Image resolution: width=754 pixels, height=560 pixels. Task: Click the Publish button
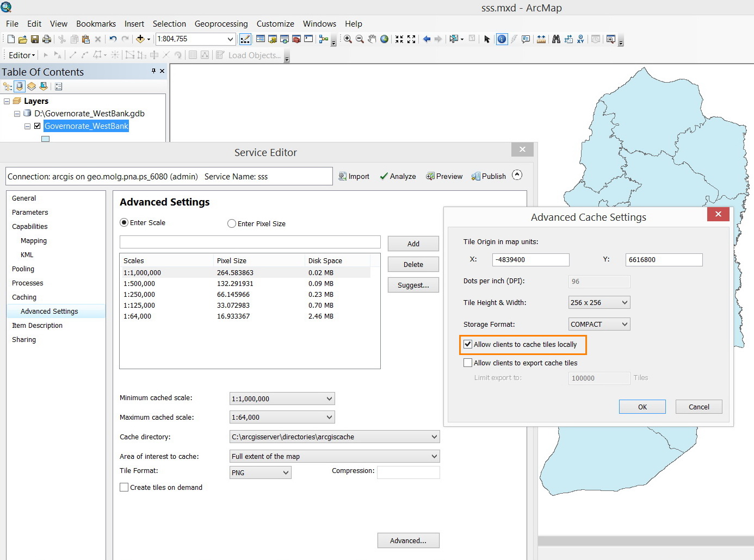tap(489, 176)
